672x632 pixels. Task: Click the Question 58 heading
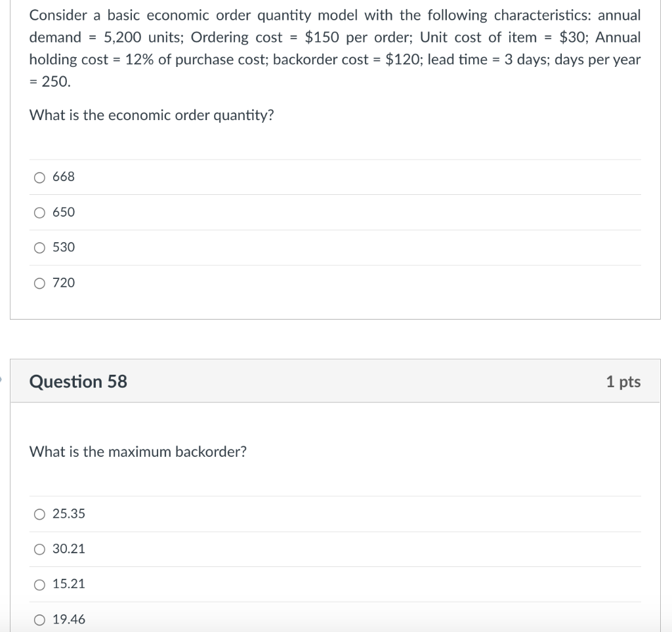(x=78, y=381)
